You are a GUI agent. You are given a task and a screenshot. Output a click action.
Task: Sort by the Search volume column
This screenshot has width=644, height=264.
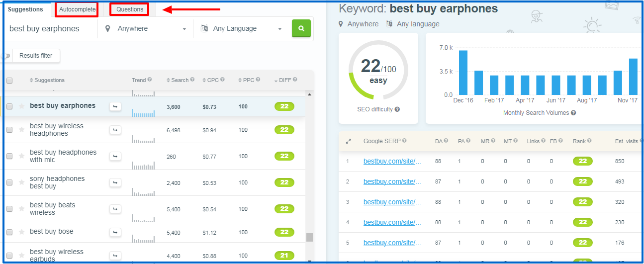(x=177, y=80)
